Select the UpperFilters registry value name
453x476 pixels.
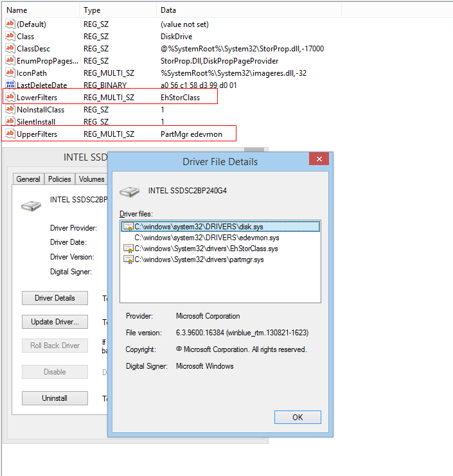coord(37,134)
